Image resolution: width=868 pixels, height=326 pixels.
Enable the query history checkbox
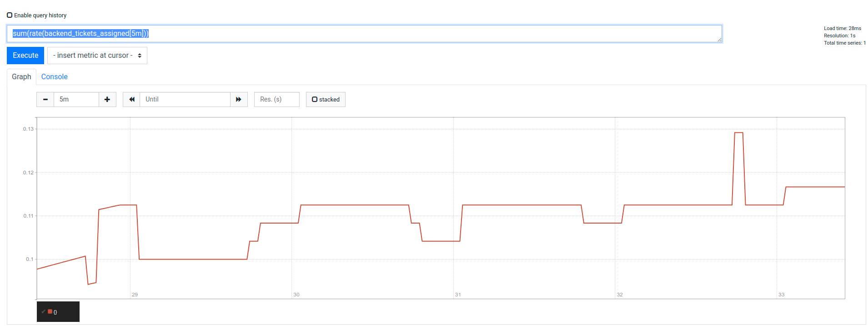[x=10, y=15]
